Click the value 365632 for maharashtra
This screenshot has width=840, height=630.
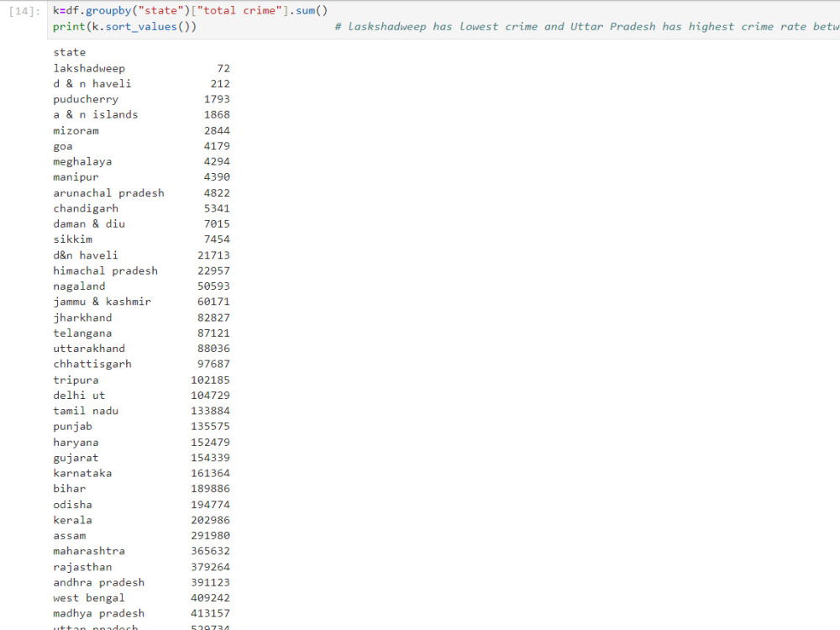[x=211, y=551]
